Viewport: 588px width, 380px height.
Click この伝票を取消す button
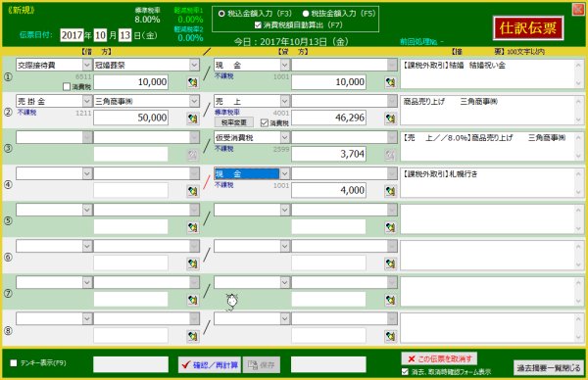pos(439,358)
